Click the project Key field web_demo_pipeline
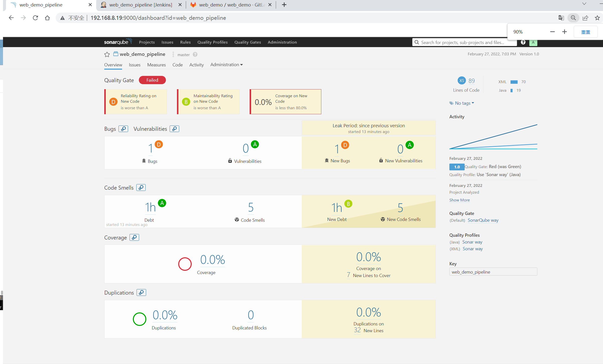The width and height of the screenshot is (603, 364). tap(493, 272)
